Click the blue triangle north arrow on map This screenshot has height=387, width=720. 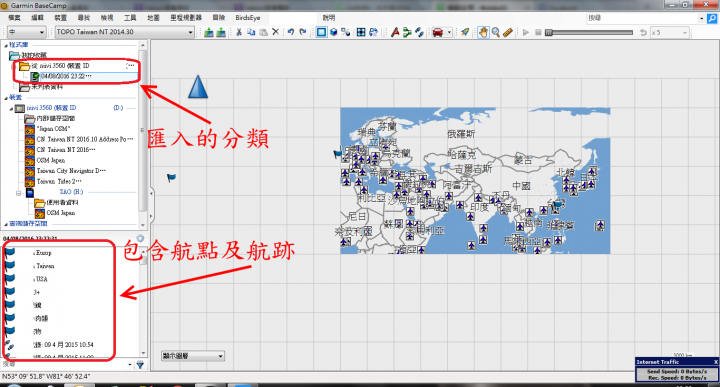pyautogui.click(x=198, y=87)
